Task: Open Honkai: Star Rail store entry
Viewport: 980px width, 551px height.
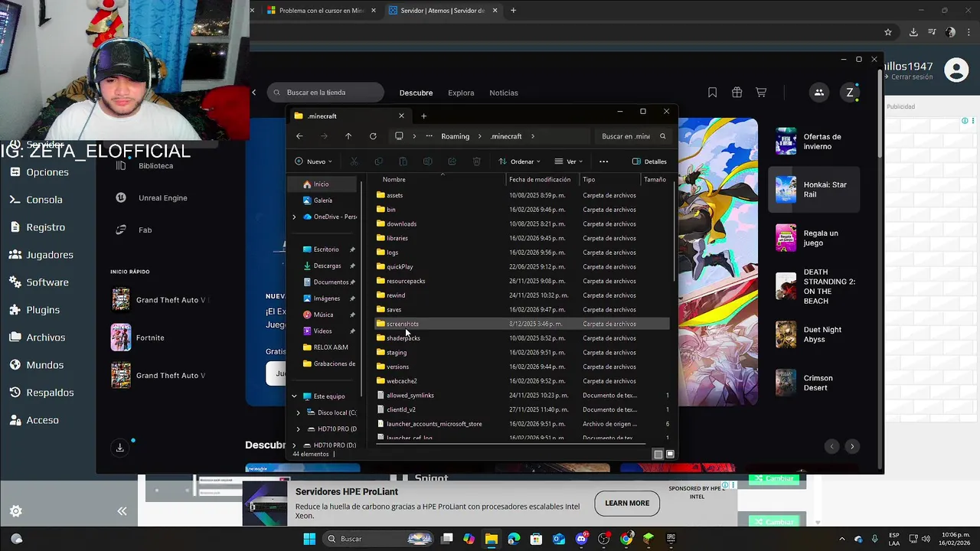Action: click(x=815, y=190)
